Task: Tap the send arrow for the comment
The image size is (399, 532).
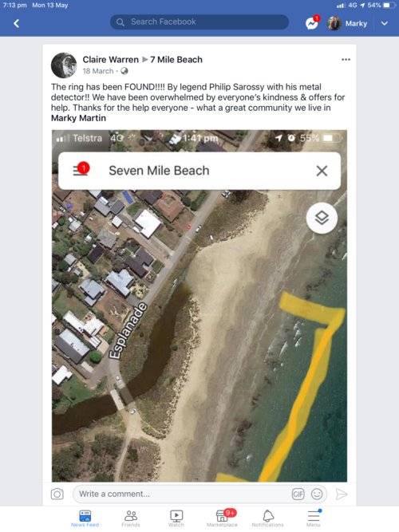Action: click(x=341, y=494)
